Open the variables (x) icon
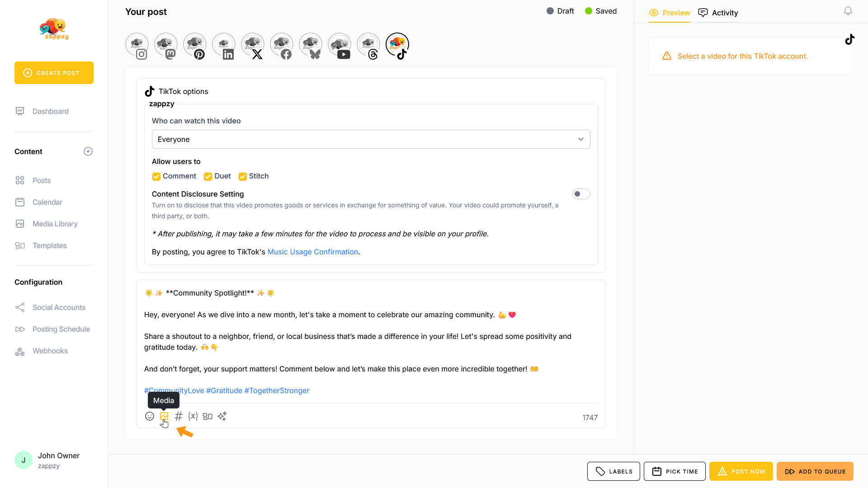Screen dimensions: 868x488 [193, 416]
